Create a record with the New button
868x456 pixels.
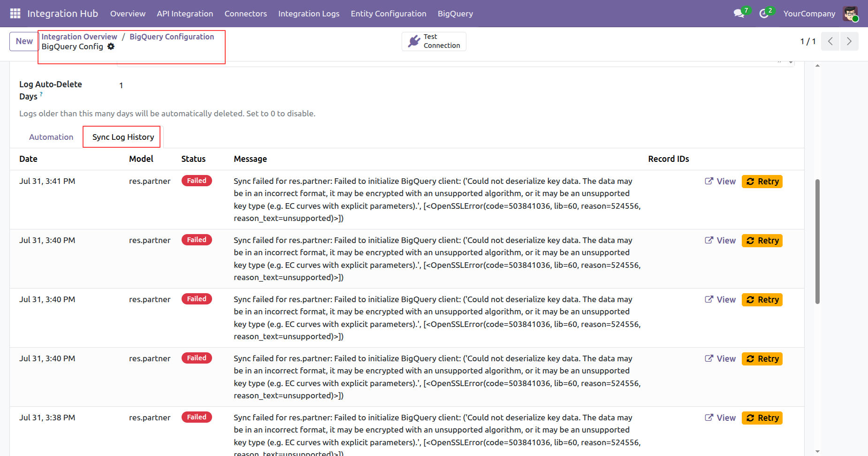[24, 41]
